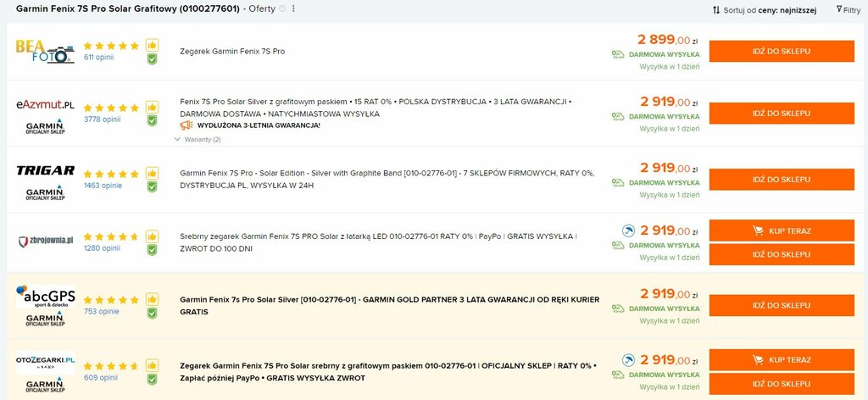Open the OtoZegarki.pl Zegarek Garmin offer title
Screen dimensions: 868x400
click(x=388, y=372)
